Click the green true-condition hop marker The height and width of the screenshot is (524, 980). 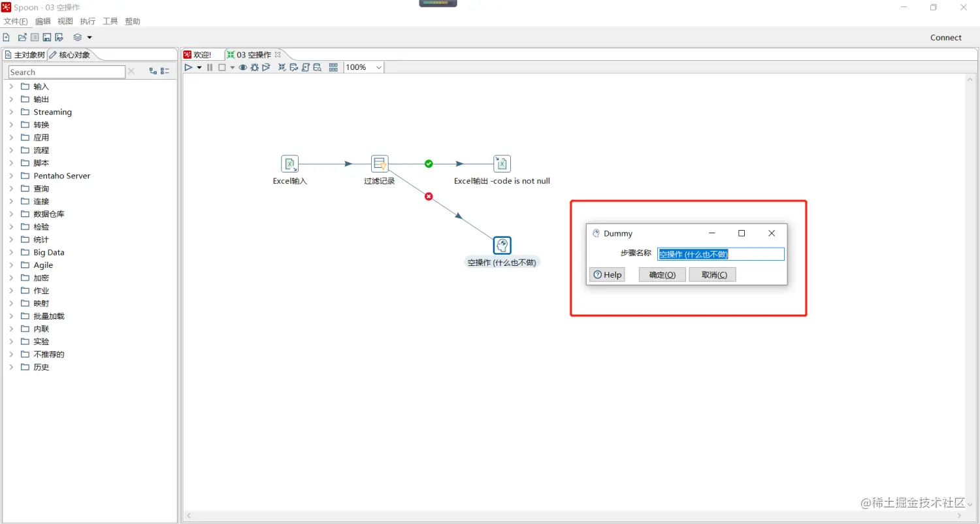point(429,164)
